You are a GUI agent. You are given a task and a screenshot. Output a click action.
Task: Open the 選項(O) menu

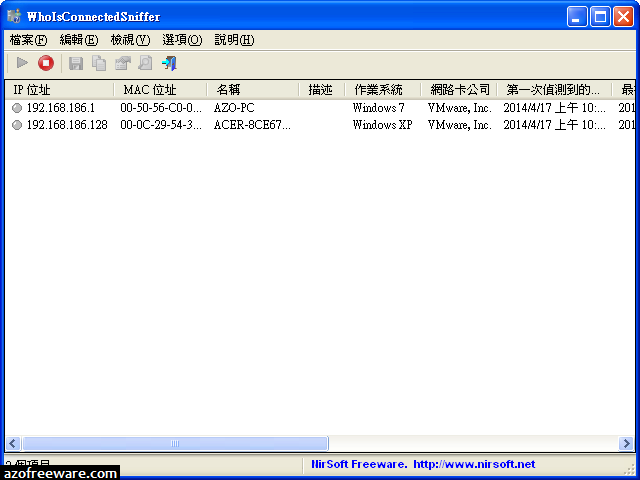coord(182,40)
